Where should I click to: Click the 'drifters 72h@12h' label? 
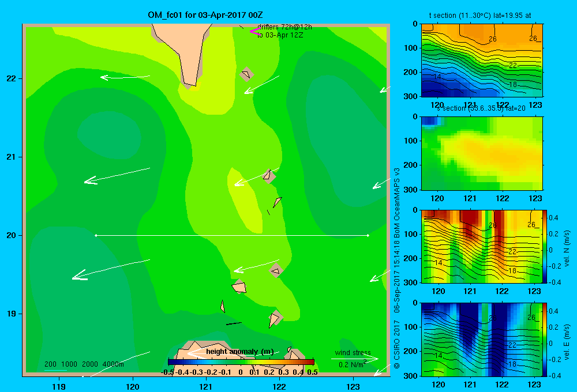click(284, 27)
